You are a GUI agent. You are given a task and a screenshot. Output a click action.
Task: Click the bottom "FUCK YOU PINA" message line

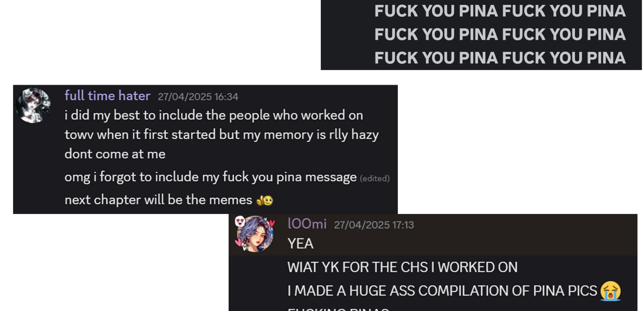click(x=500, y=58)
